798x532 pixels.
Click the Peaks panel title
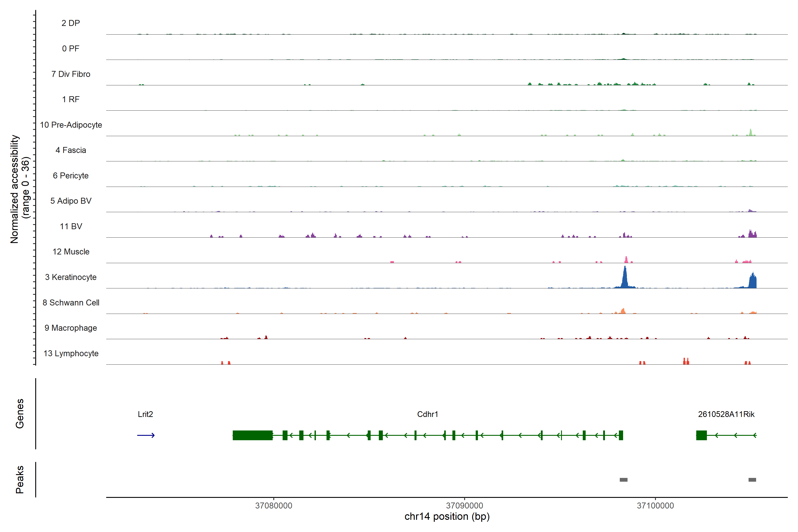20,479
